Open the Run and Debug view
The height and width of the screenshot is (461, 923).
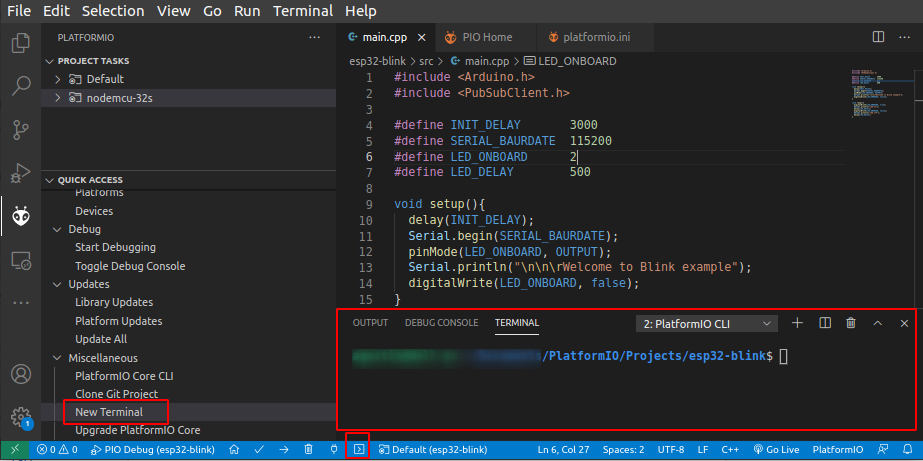click(x=21, y=173)
